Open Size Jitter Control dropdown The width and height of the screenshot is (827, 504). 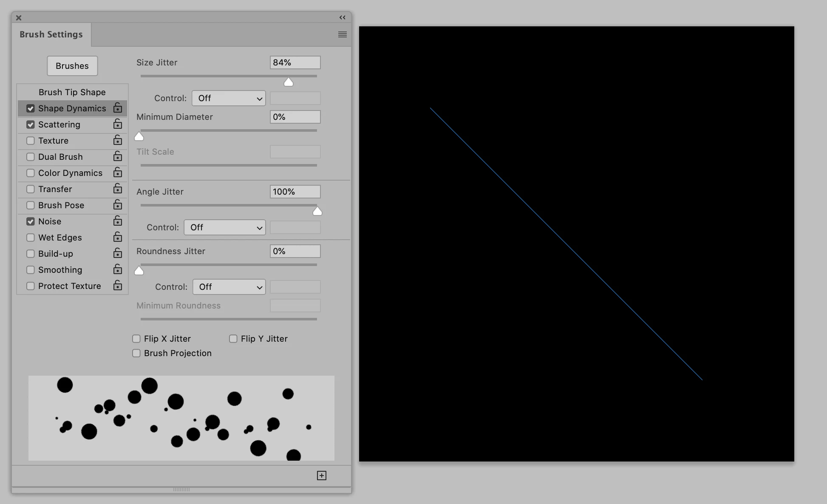229,98
